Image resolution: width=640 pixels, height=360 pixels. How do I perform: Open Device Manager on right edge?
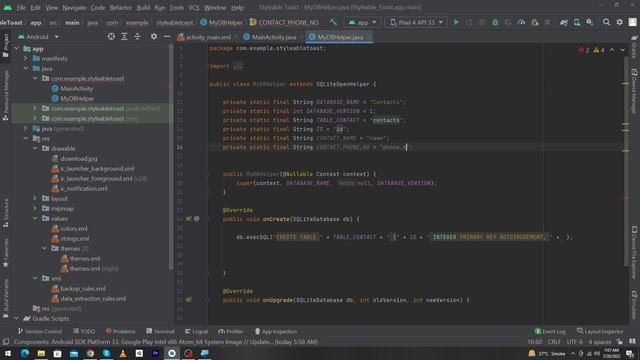tap(634, 91)
